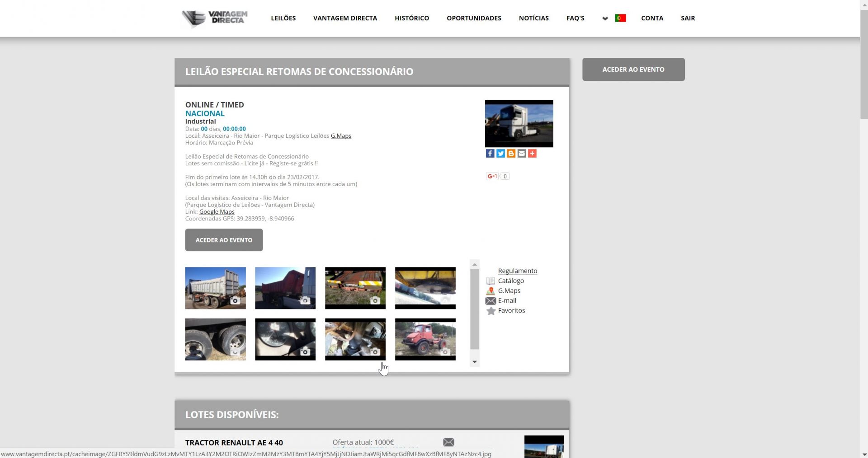Open the Catálogo book icon
This screenshot has width=868, height=458.
click(x=491, y=281)
